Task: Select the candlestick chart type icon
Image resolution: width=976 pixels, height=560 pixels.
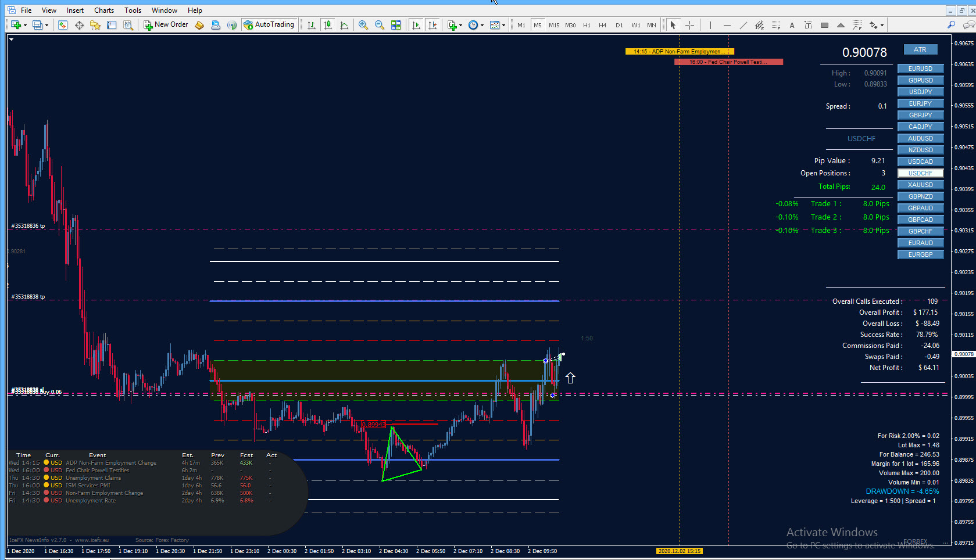Action: tap(328, 25)
